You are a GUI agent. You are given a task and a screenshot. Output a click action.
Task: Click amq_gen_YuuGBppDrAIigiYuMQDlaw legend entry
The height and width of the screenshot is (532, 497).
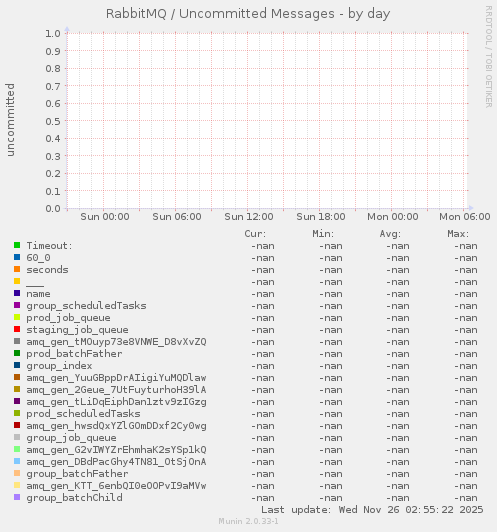[x=116, y=378]
